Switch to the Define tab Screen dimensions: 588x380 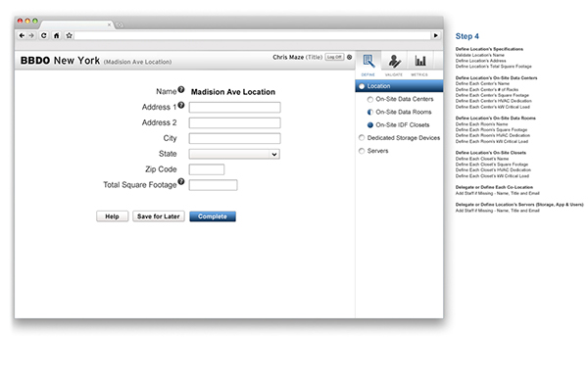[368, 64]
